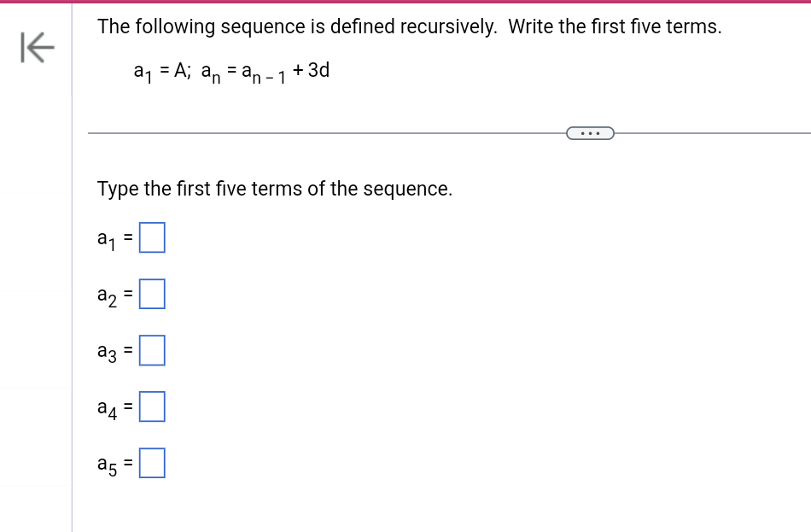Select the recursive formula an = an-1 + 3d

click(265, 73)
